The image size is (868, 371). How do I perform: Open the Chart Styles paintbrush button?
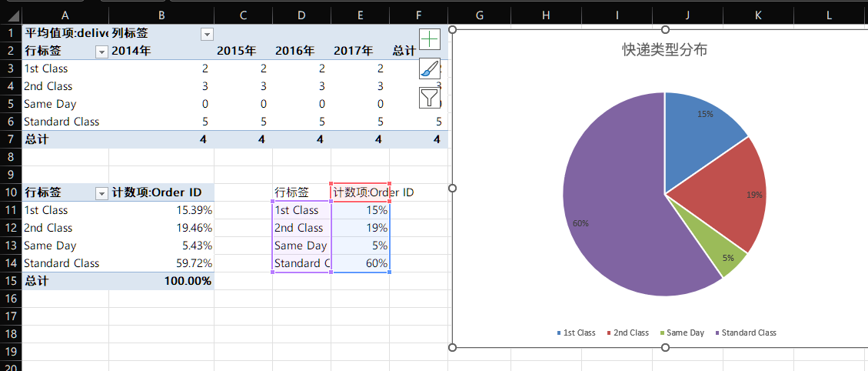[430, 69]
